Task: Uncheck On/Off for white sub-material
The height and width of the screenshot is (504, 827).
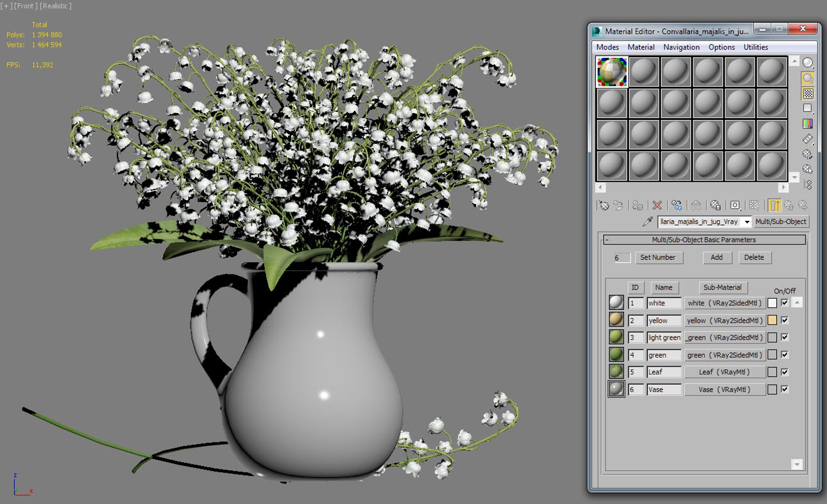Action: [x=785, y=302]
